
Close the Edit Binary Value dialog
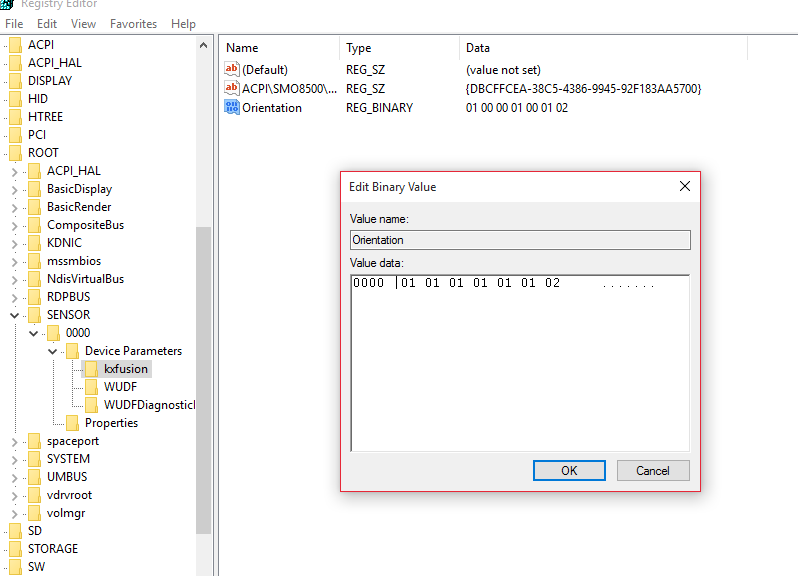(685, 186)
